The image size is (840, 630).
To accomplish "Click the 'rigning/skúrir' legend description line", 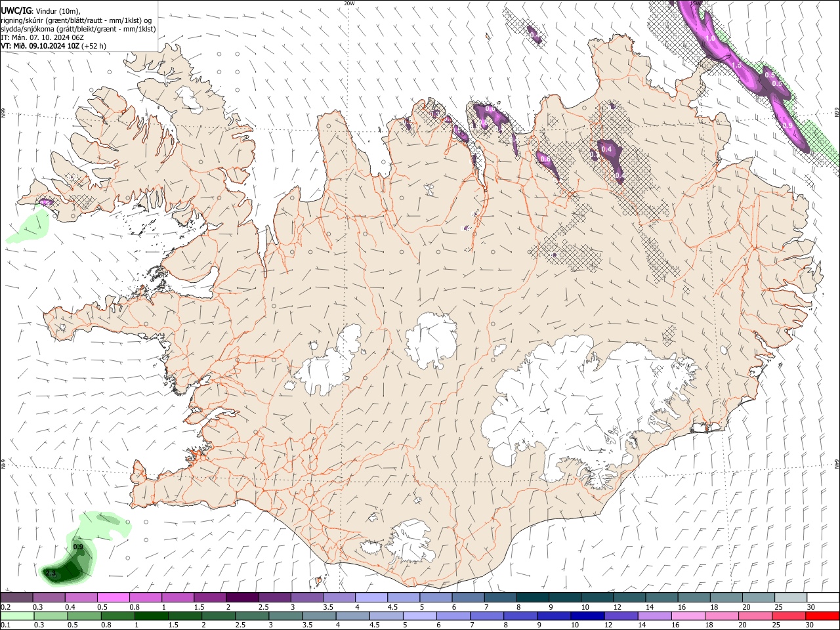I will click(x=76, y=20).
